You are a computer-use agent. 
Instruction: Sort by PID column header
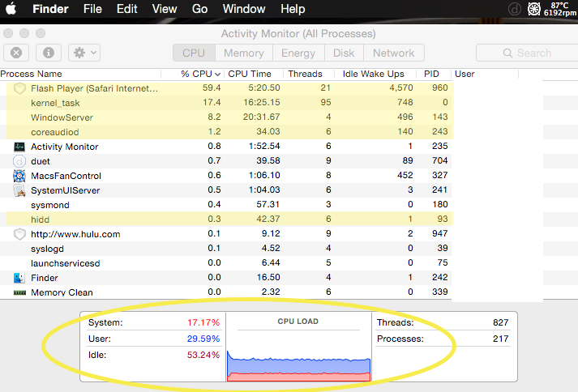[431, 74]
